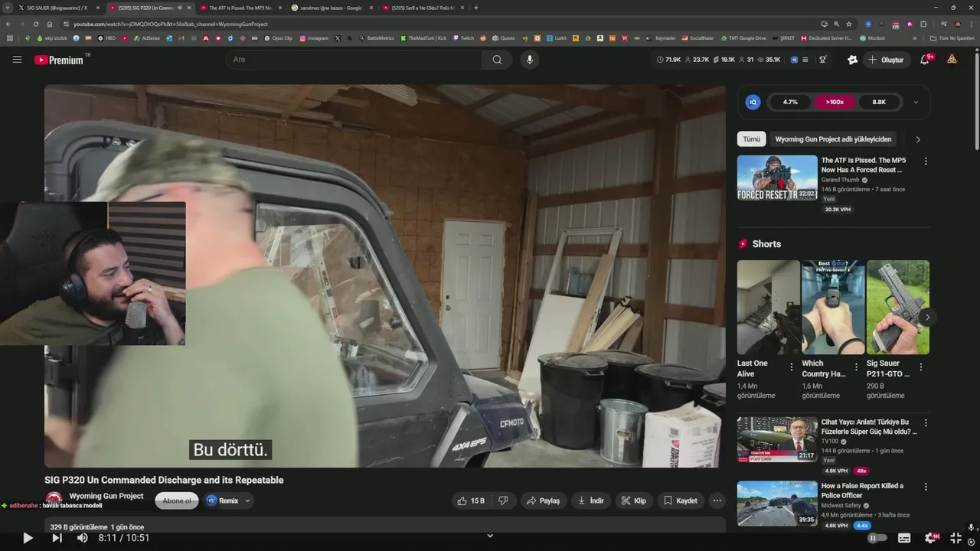Open options for Cihat Yaycı video
The image size is (980, 551).
point(926,423)
